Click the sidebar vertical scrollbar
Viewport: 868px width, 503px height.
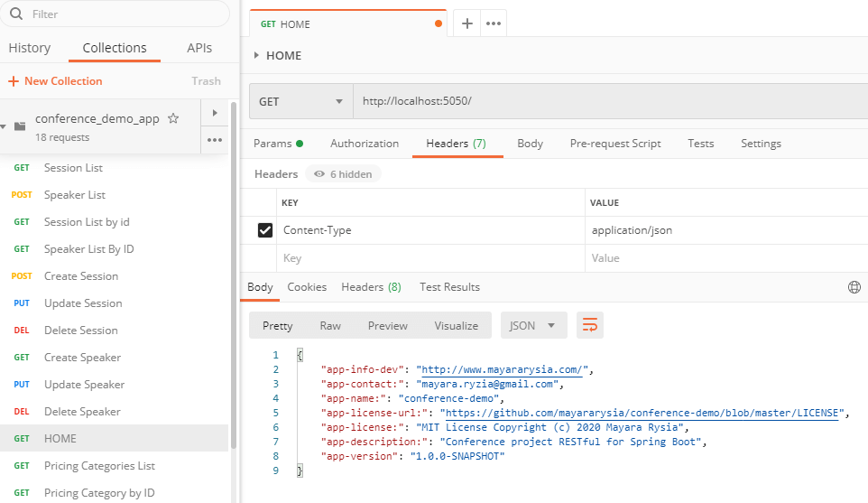(x=233, y=275)
